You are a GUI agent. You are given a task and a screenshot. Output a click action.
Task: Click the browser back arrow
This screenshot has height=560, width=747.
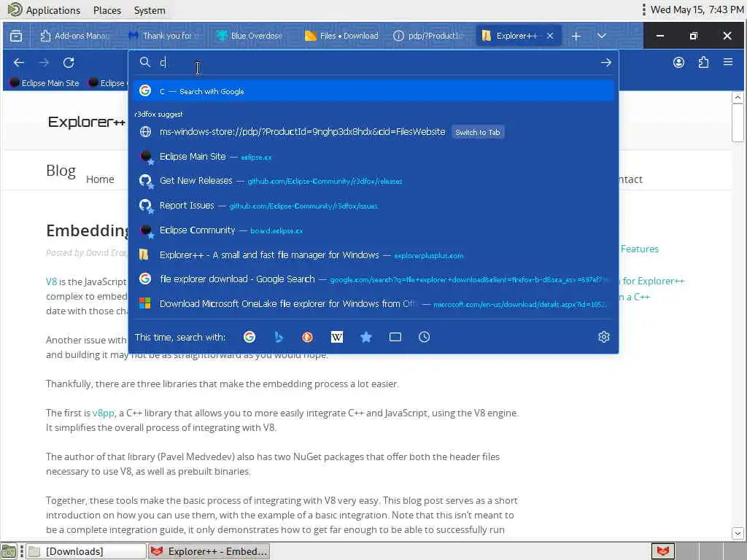19,63
